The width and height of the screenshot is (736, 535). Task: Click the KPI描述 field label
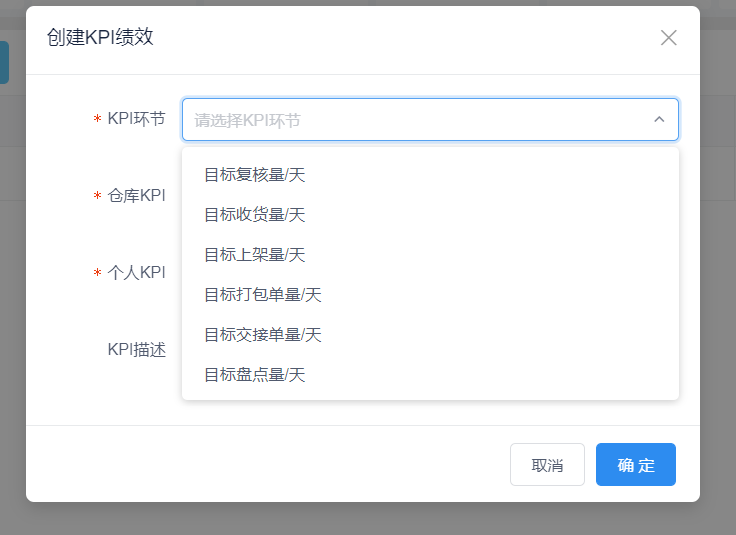pyautogui.click(x=137, y=350)
